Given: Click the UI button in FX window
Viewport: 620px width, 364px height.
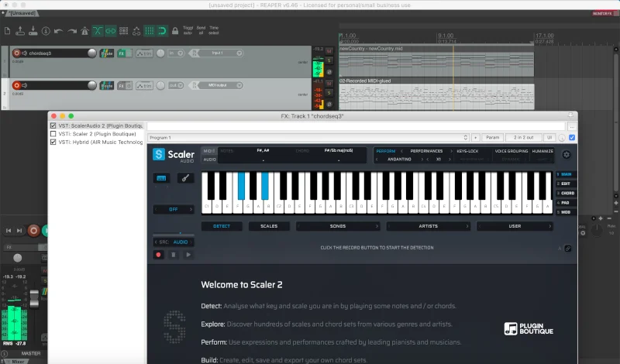Looking at the screenshot, I should click(x=549, y=138).
